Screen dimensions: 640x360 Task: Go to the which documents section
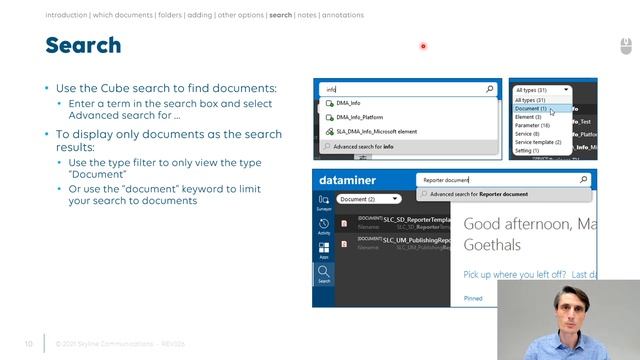[122, 15]
